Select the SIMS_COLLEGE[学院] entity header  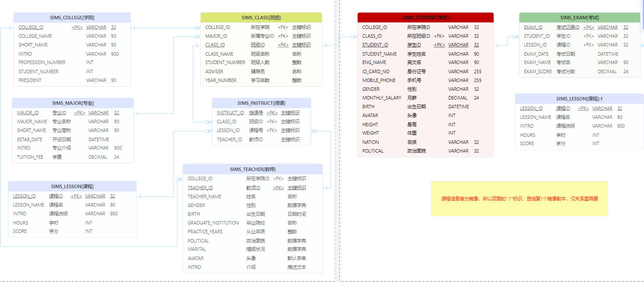72,17
